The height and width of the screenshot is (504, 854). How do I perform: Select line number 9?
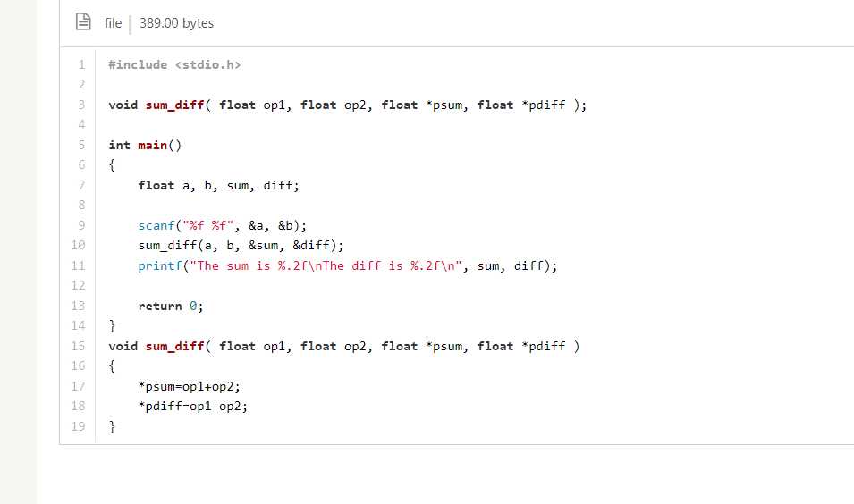point(81,225)
